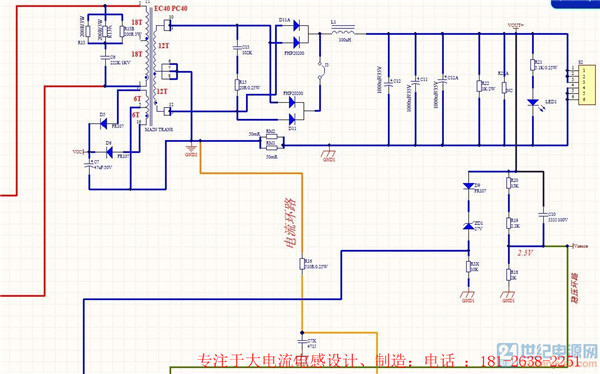The image size is (600, 374).
Task: Click the GND1 ground symbol below the transformer
Action: [x=191, y=150]
